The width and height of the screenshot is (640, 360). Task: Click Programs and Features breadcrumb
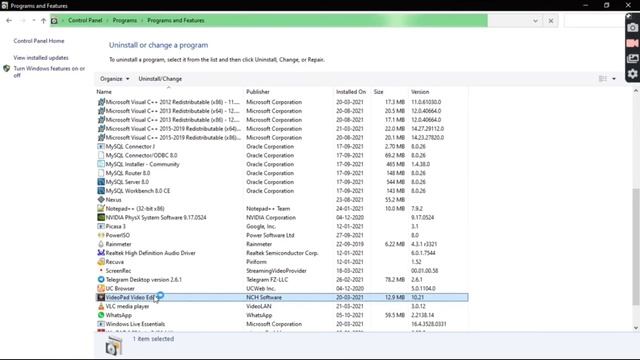pos(176,20)
